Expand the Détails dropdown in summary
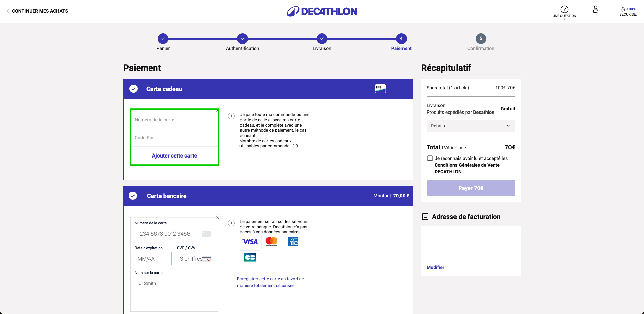Screen dimensions: 644x314 coord(471,126)
